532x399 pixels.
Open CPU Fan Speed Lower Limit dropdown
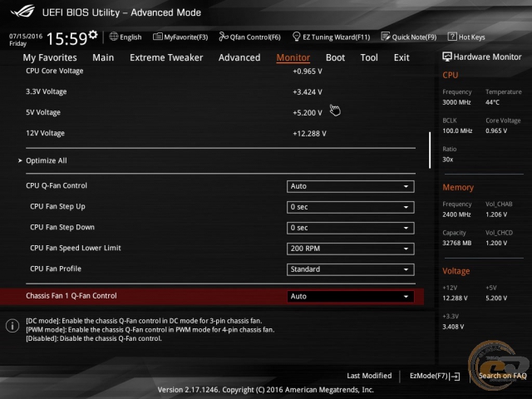[x=350, y=249]
